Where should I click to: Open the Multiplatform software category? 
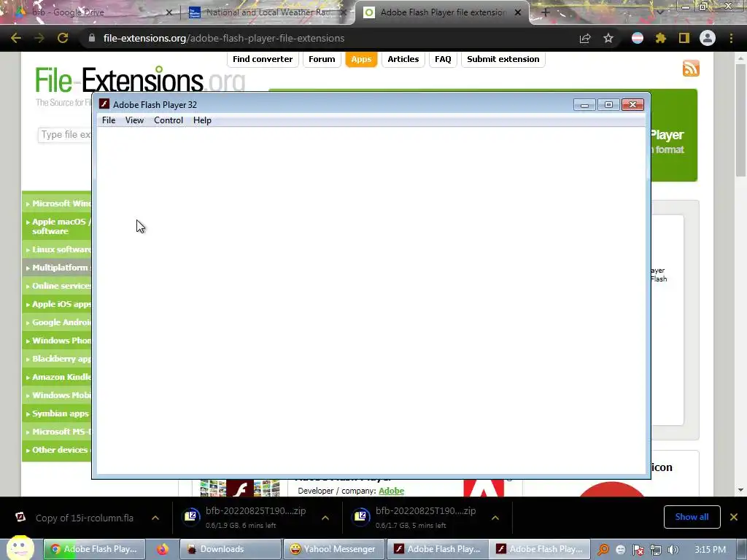pyautogui.click(x=57, y=268)
